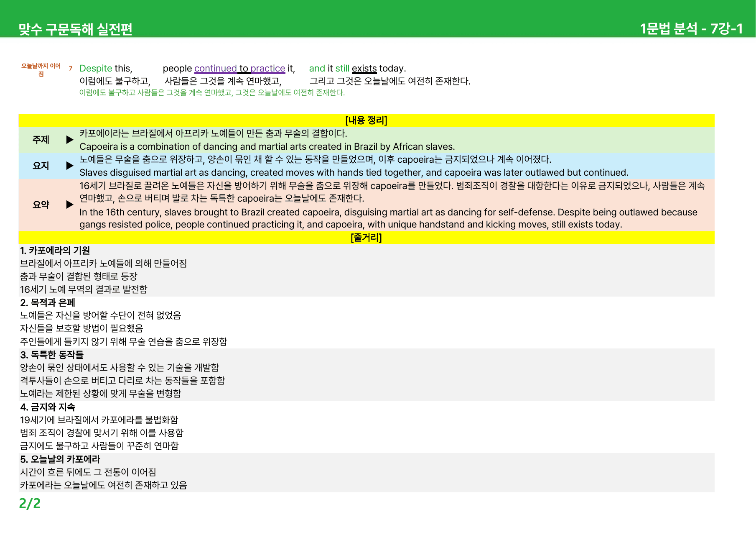Click the arrow beside 요약 label
This screenshot has height=535, width=756.
pos(70,205)
